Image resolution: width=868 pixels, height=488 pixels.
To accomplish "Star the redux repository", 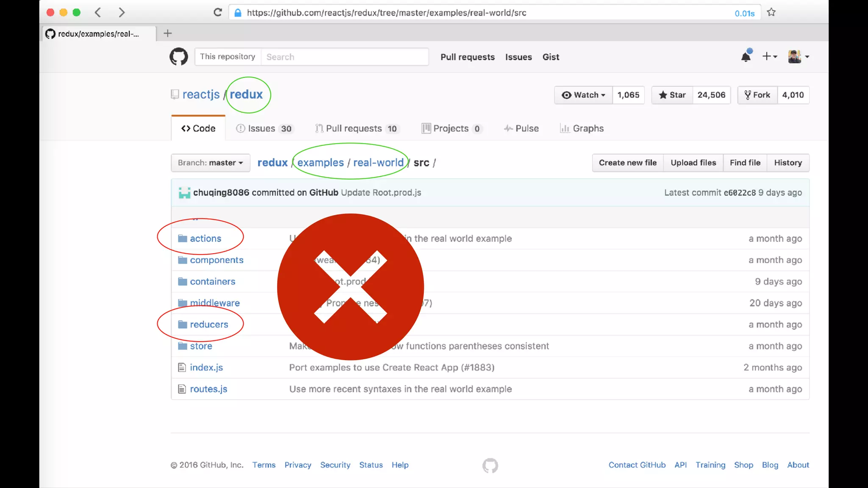I will [x=672, y=95].
